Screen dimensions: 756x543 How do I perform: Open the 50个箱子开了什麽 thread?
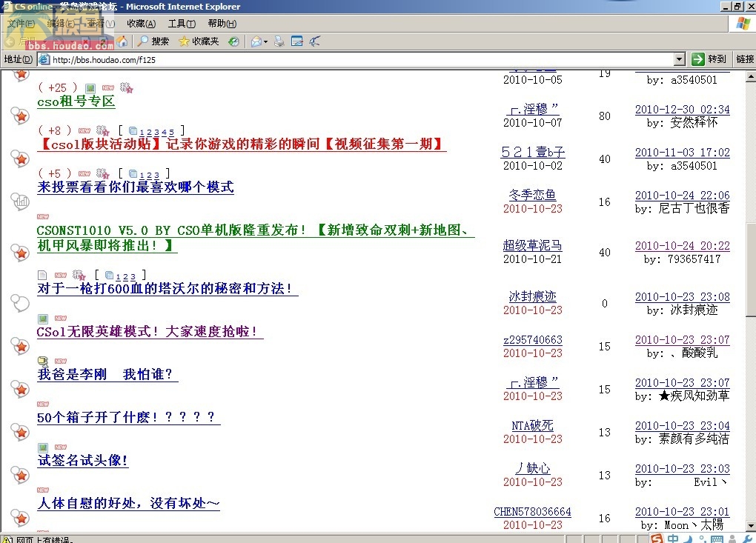click(x=128, y=417)
